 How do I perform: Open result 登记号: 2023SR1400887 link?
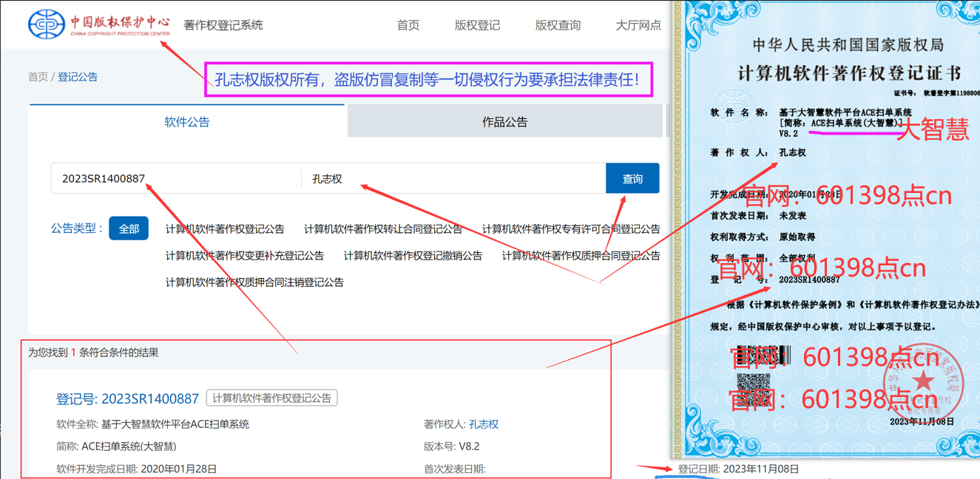(127, 398)
